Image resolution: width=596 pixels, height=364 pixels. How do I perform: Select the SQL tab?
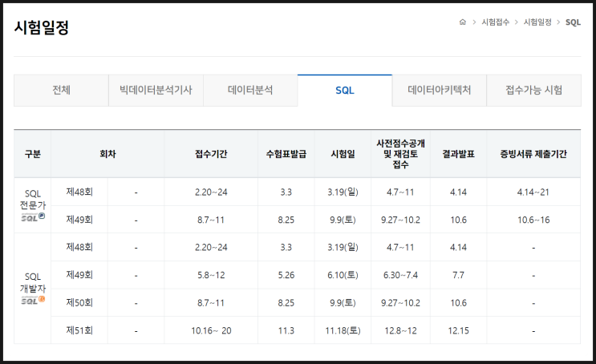[345, 91]
